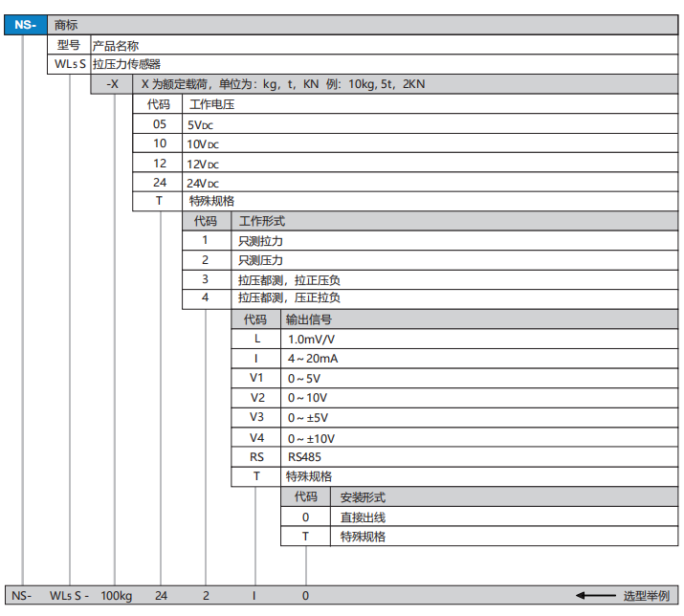Click the RS485 output value
This screenshot has width=684, height=616.
(304, 457)
